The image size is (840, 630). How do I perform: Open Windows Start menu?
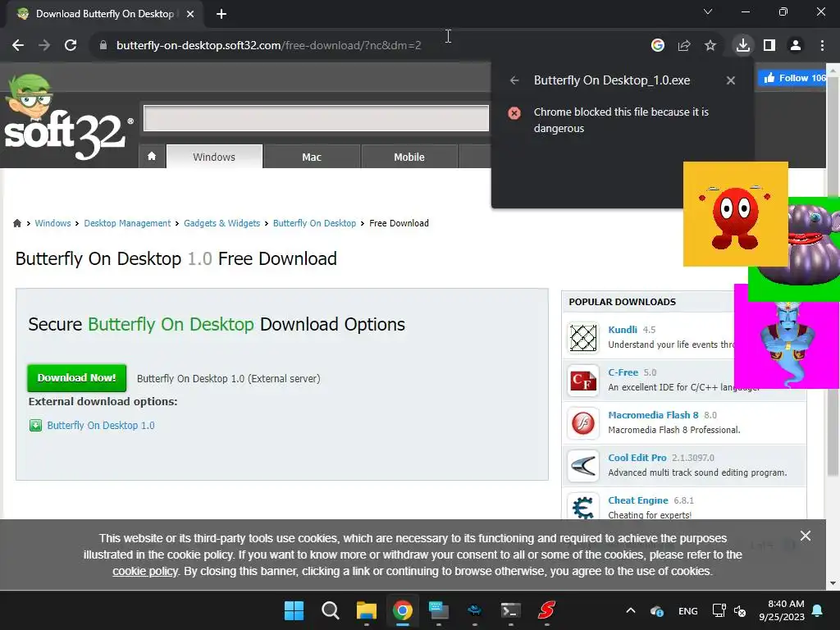click(x=294, y=610)
